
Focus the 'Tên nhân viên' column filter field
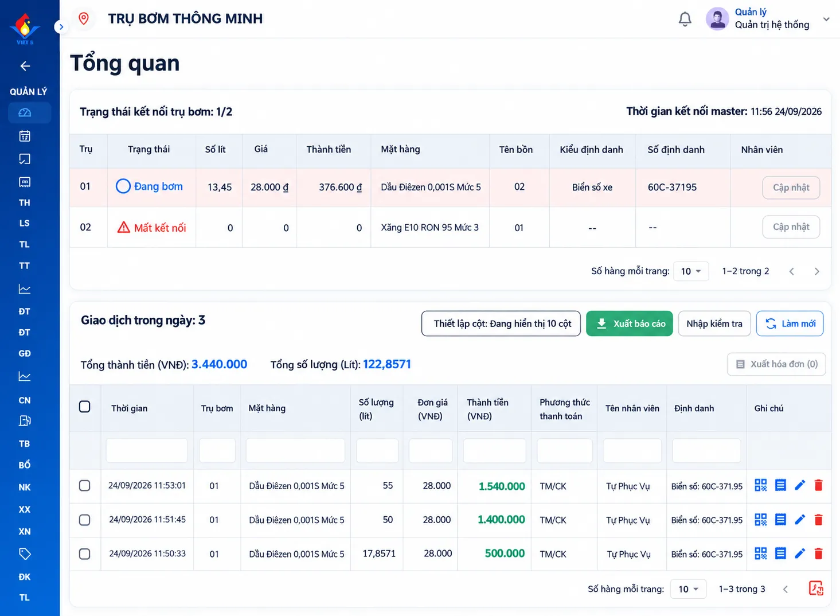coord(632,450)
